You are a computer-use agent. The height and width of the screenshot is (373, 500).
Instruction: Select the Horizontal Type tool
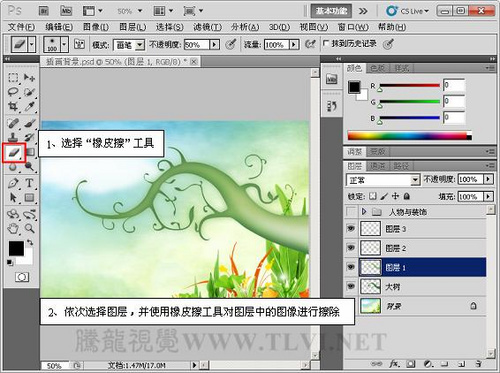point(29,183)
